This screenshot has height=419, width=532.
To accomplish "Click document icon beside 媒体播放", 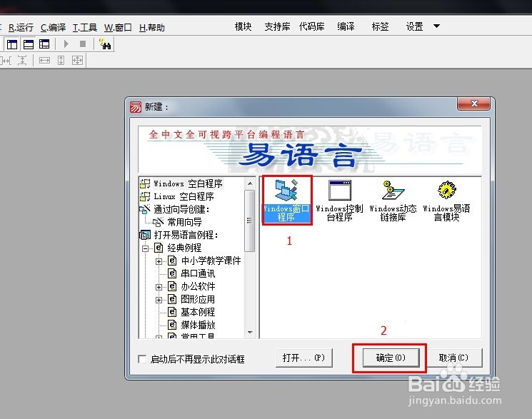I will (x=172, y=325).
